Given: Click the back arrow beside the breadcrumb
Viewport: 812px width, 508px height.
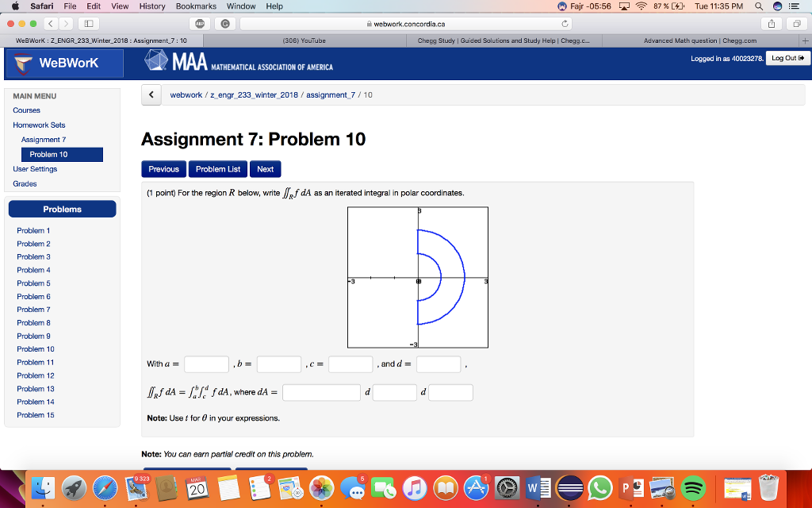Looking at the screenshot, I should click(151, 94).
